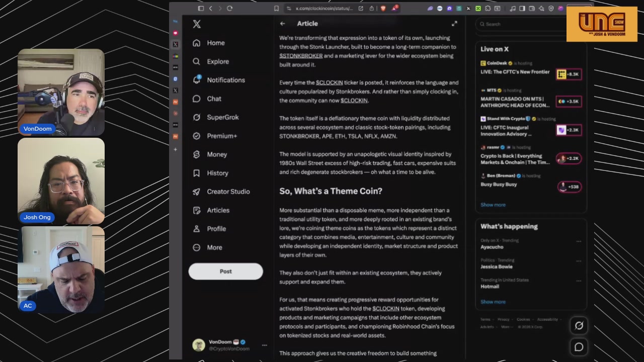644x362 pixels.
Task: Select Premium+ in the navigation
Action: coord(215,136)
